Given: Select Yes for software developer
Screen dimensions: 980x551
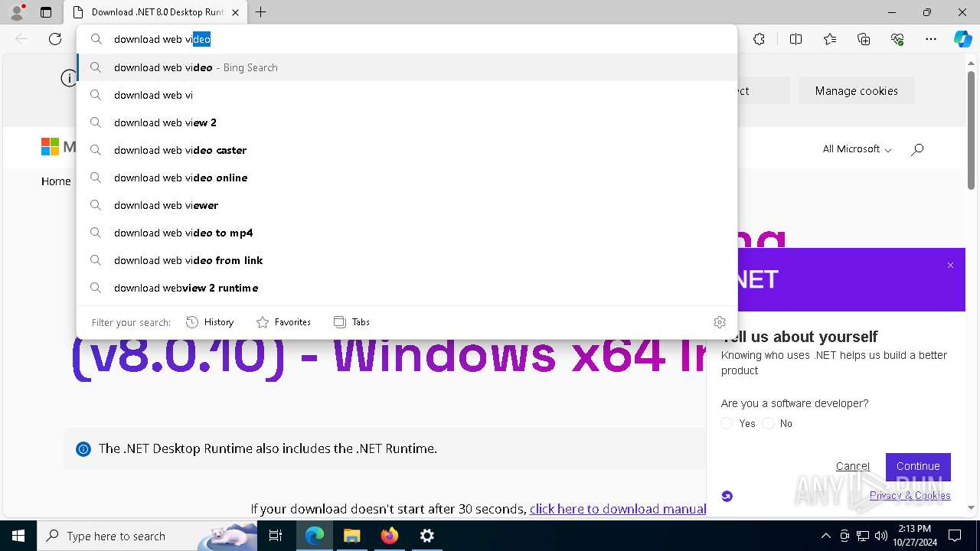Looking at the screenshot, I should pyautogui.click(x=727, y=423).
